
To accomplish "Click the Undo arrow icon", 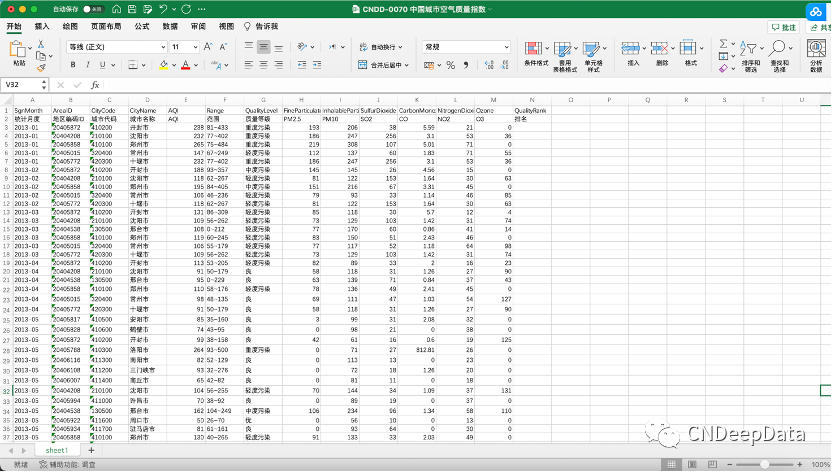I will 163,9.
